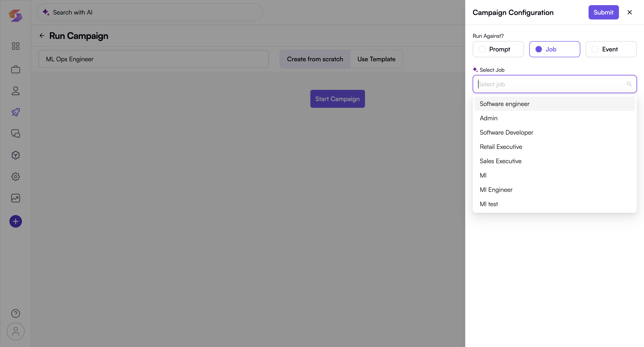Choose Retail Executive from the job list

pos(555,147)
